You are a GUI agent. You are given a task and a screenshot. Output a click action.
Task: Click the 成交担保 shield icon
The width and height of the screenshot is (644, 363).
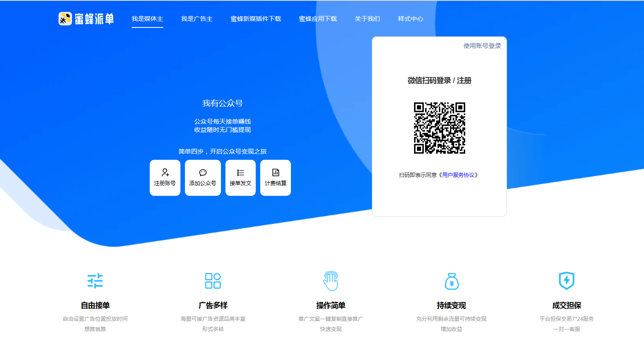click(567, 281)
